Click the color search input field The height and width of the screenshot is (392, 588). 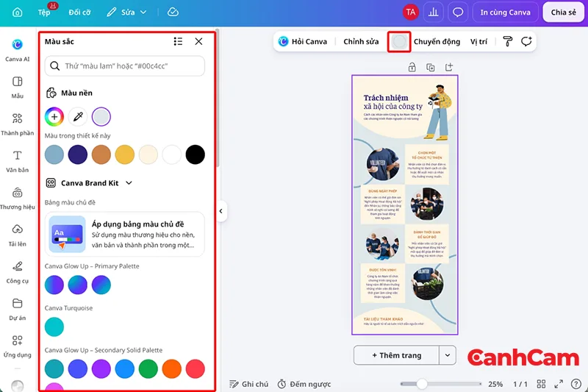pos(124,66)
